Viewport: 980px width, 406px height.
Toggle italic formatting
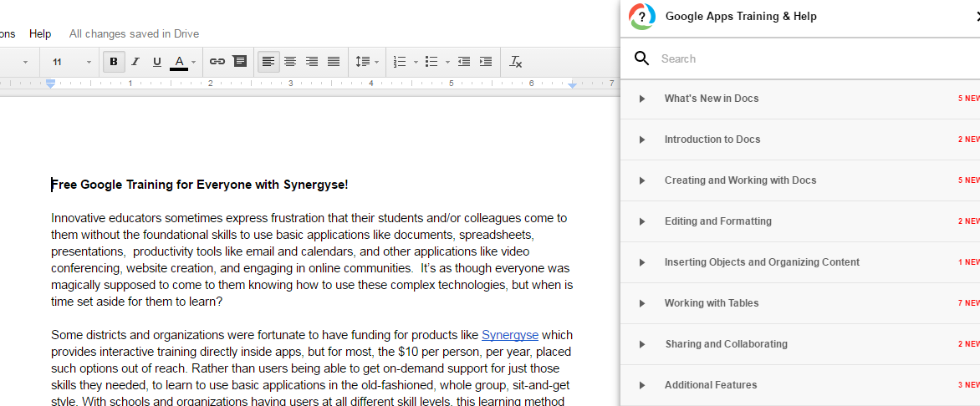pos(135,62)
